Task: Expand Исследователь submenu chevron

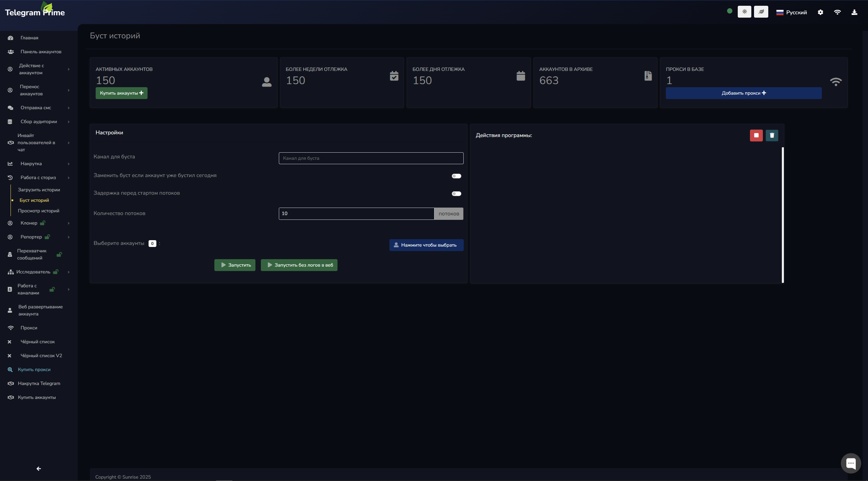Action: (69, 272)
